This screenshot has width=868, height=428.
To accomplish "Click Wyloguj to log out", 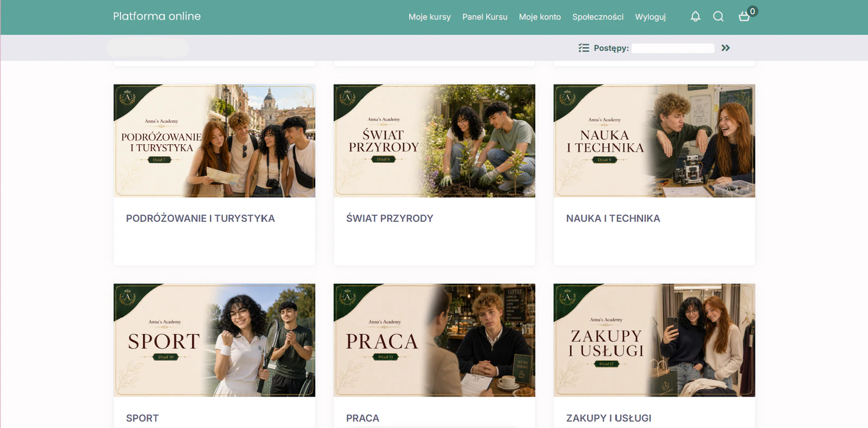I will pyautogui.click(x=650, y=17).
